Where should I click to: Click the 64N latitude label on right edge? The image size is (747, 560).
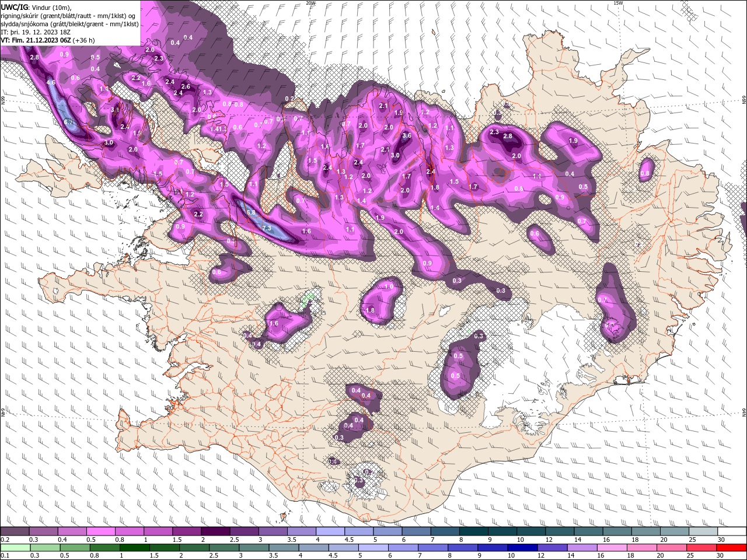[x=744, y=412]
